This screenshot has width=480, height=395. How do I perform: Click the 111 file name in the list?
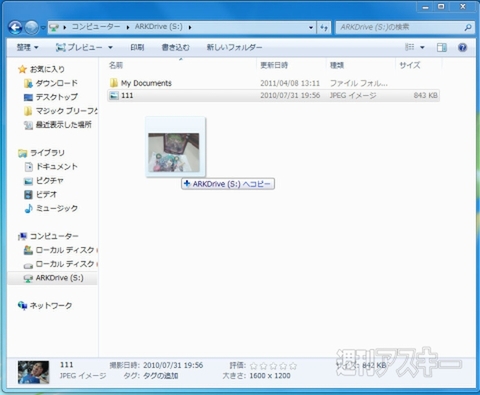(127, 96)
